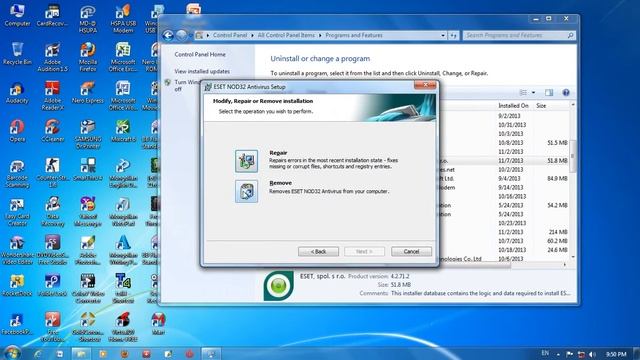The image size is (640, 360).
Task: Open the Firefox taskbar icon
Action: coord(124,354)
